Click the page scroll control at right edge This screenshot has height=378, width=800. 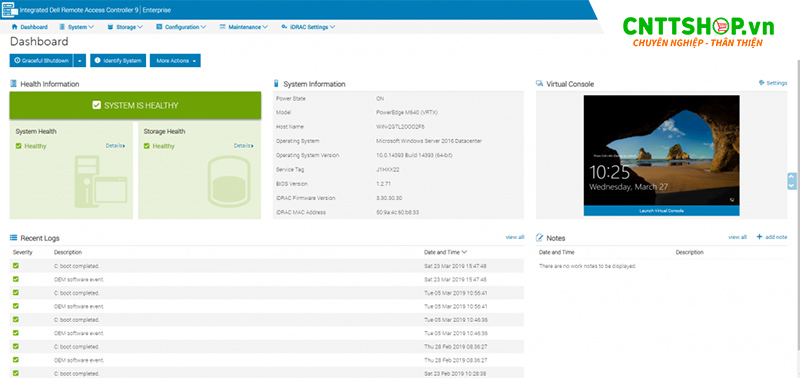[792, 181]
